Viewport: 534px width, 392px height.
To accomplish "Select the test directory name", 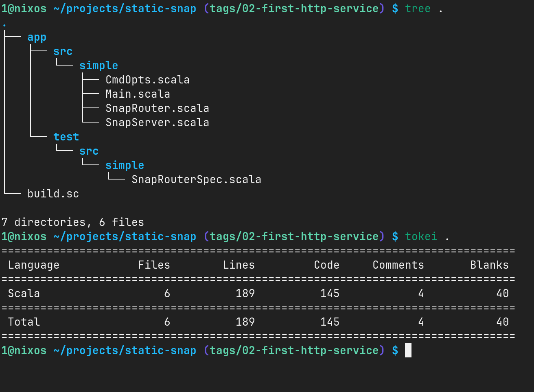I will coord(66,137).
